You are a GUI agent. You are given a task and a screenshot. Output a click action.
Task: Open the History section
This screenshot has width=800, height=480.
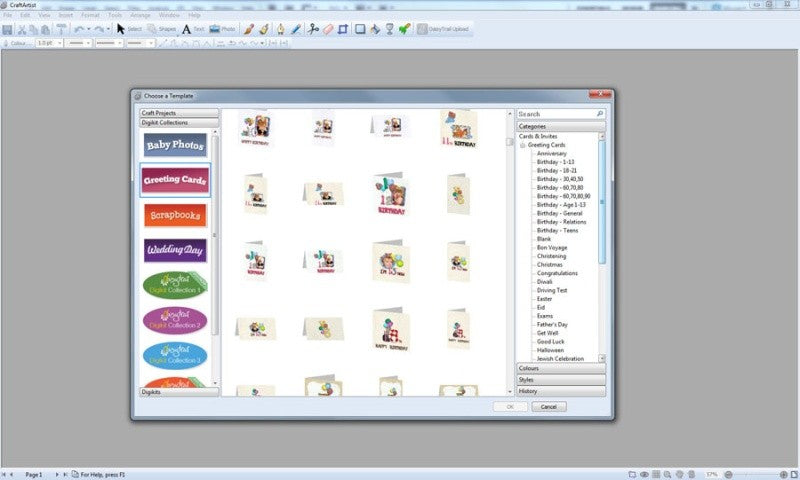561,391
